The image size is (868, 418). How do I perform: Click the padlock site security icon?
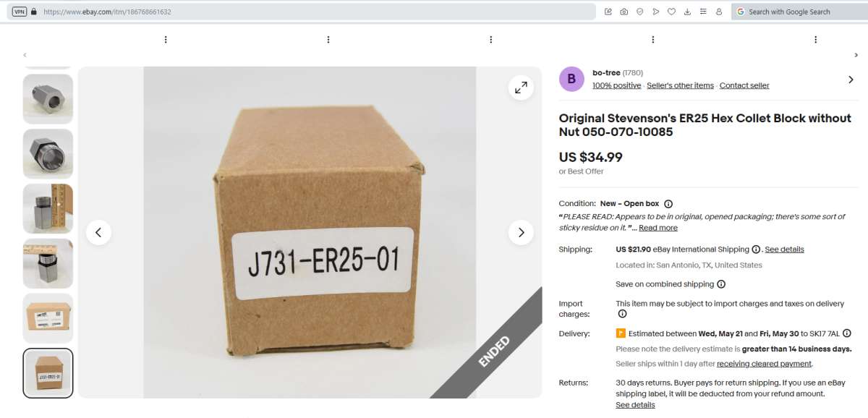pos(33,12)
